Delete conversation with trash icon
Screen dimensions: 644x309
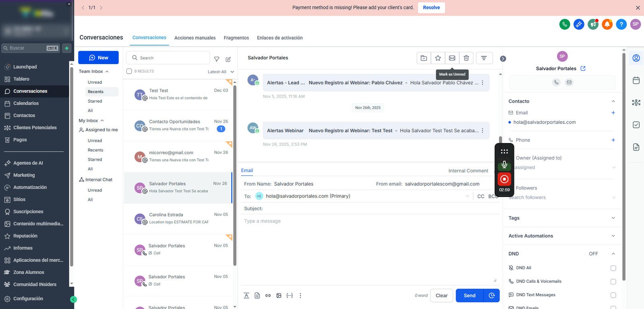pos(466,58)
